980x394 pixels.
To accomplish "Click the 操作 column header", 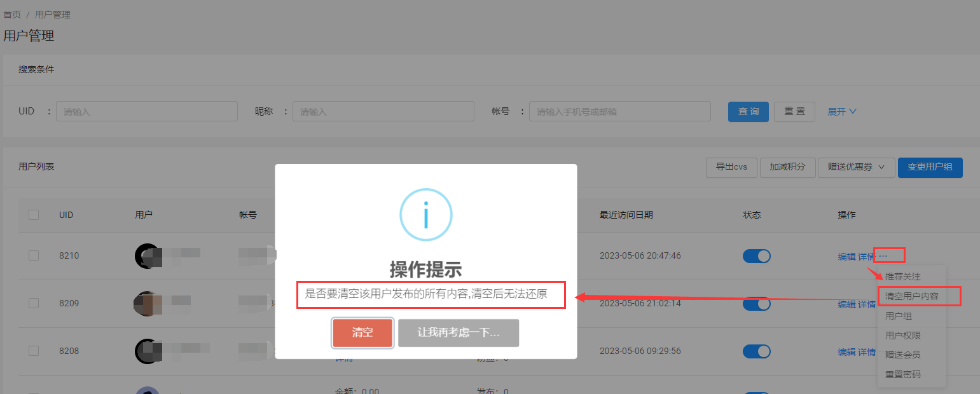I will point(847,215).
